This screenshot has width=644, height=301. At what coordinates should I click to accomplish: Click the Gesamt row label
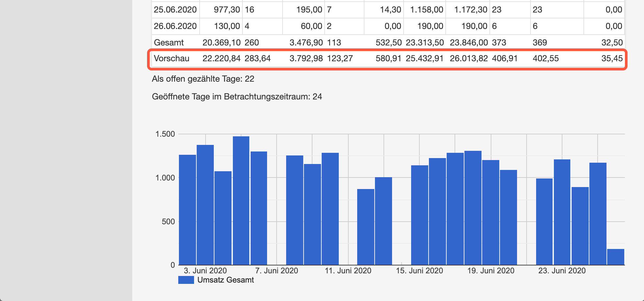point(169,42)
